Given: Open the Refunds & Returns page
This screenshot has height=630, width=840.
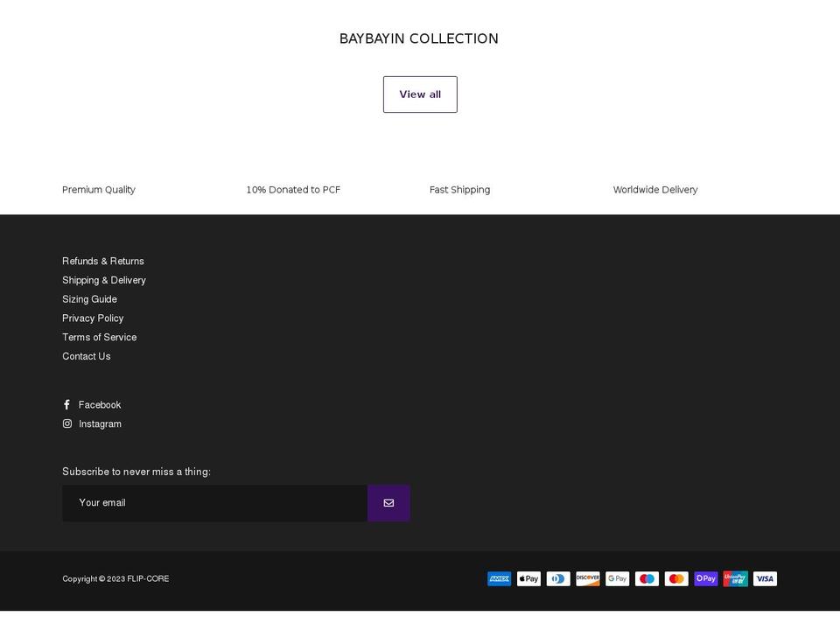Looking at the screenshot, I should 102,261.
